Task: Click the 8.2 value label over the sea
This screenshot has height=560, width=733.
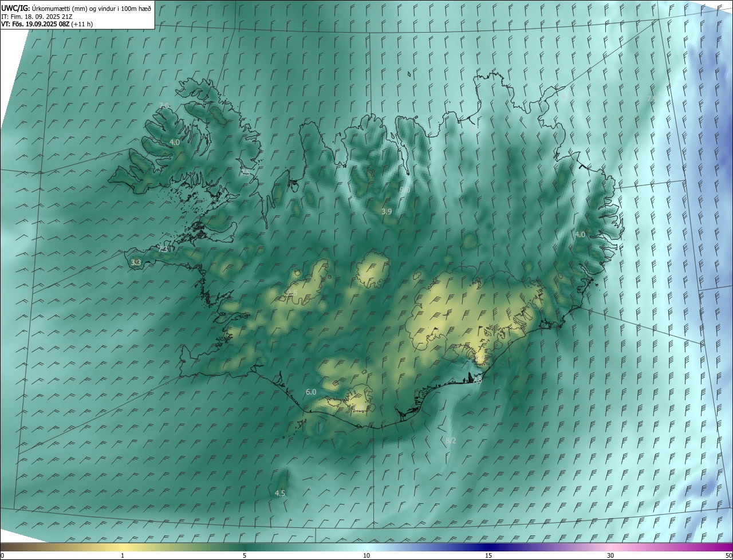Action: [451, 440]
